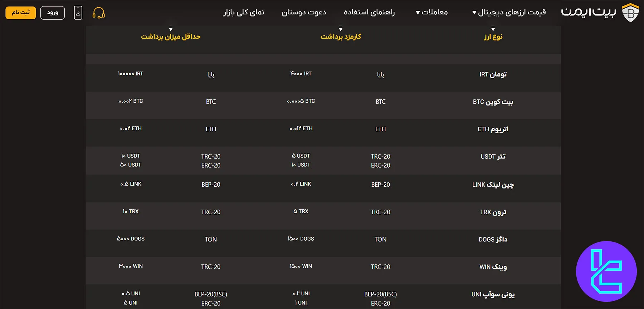The image size is (644, 309).
Task: Select the داگز DOGS row label
Action: 493,239
